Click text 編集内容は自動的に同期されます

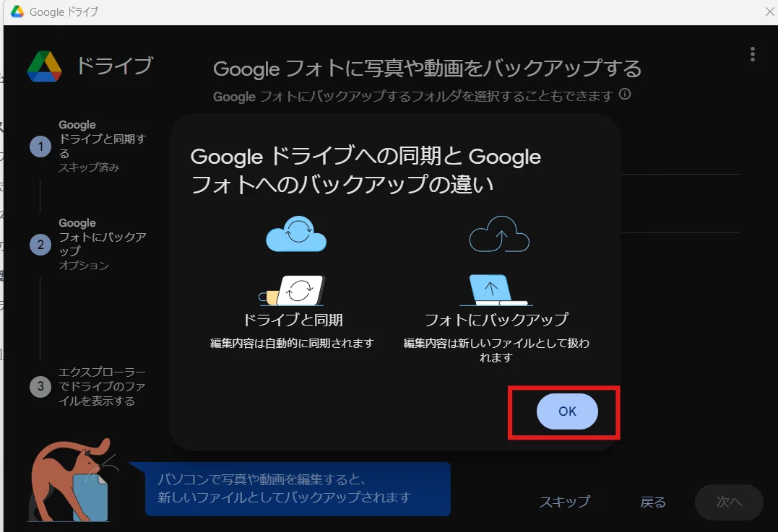pos(292,343)
